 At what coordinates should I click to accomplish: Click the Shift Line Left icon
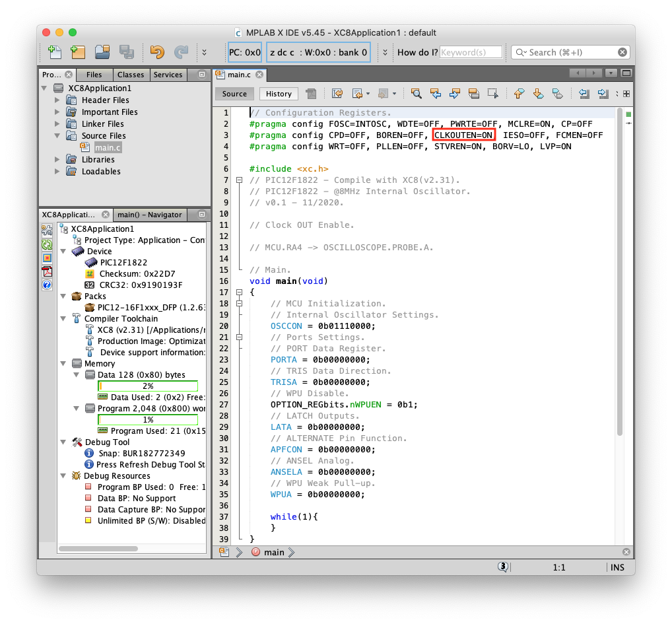(x=584, y=93)
